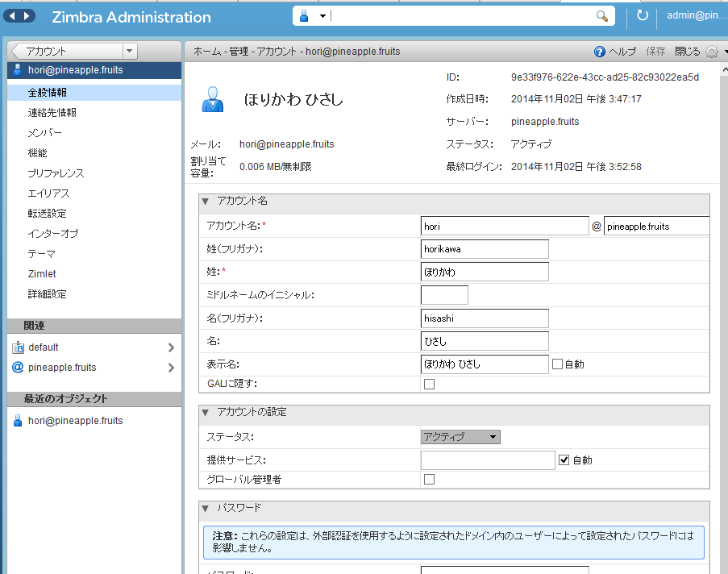Viewport: 728px width, 574px height.
Task: Collapse the パスワード section triangle
Action: coord(206,509)
